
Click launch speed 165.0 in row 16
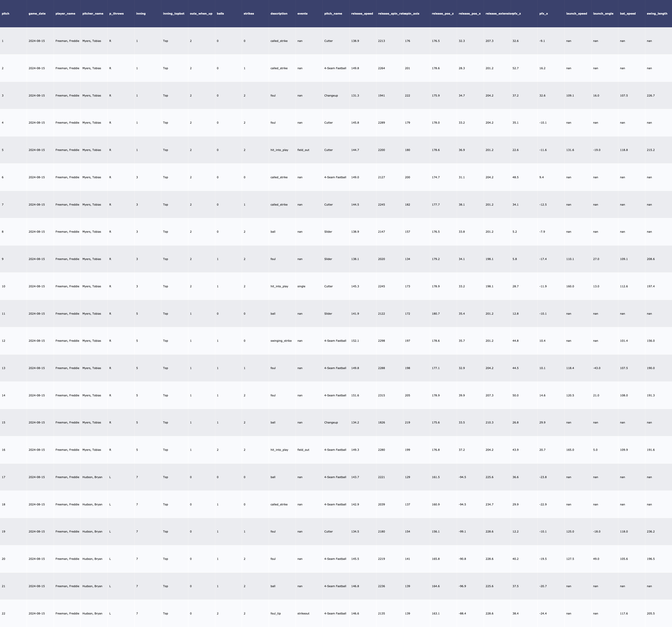tap(570, 450)
